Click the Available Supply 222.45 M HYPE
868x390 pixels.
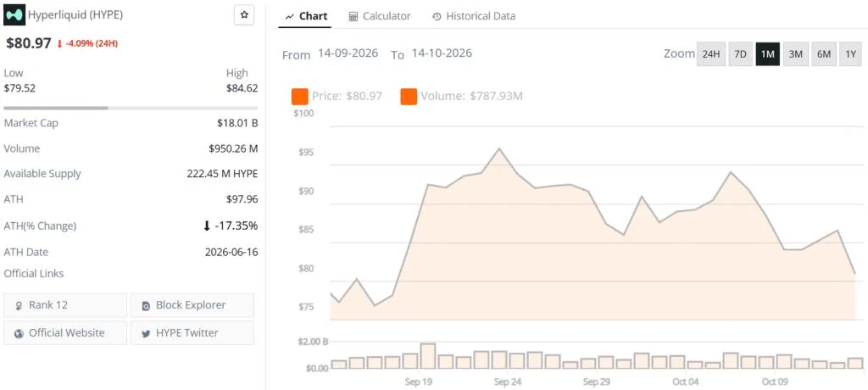pyautogui.click(x=222, y=174)
